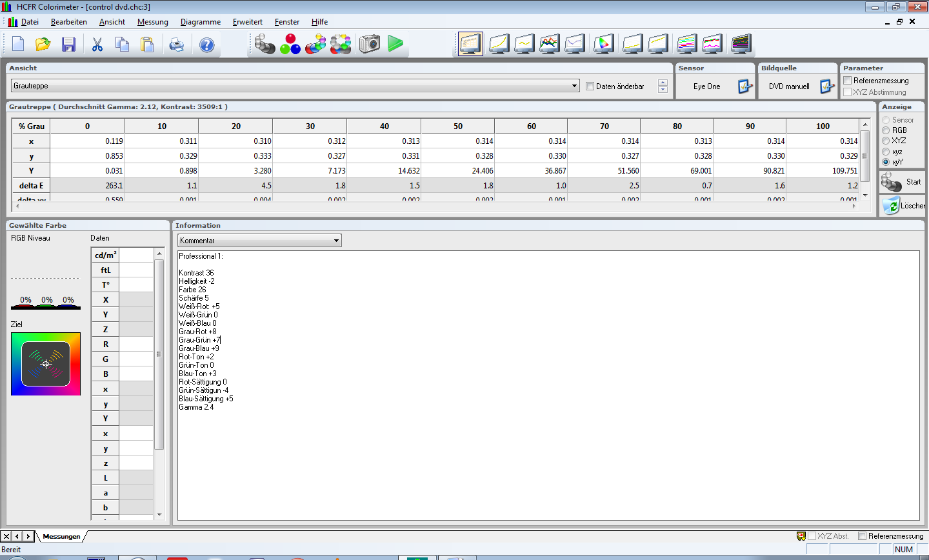The image size is (929, 560).
Task: Click the green play continuous measure icon
Action: [395, 44]
